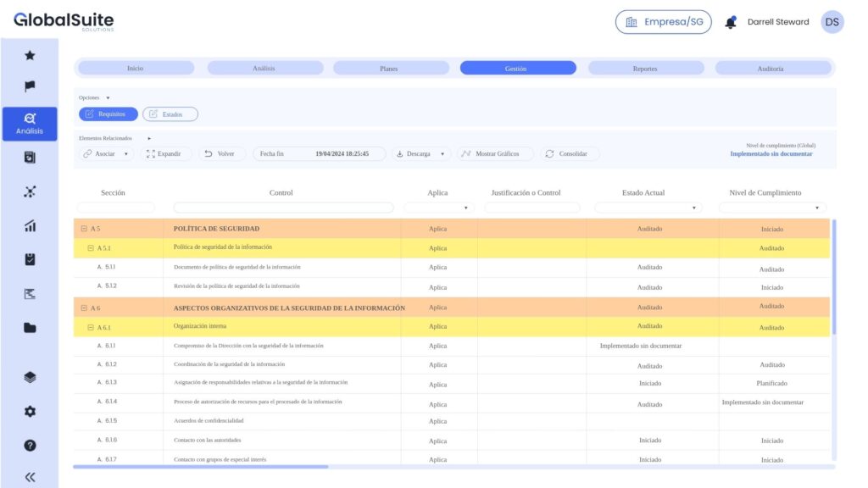This screenshot has height=488, width=868.
Task: Collapse sidebar with double chevron icon
Action: [x=30, y=477]
